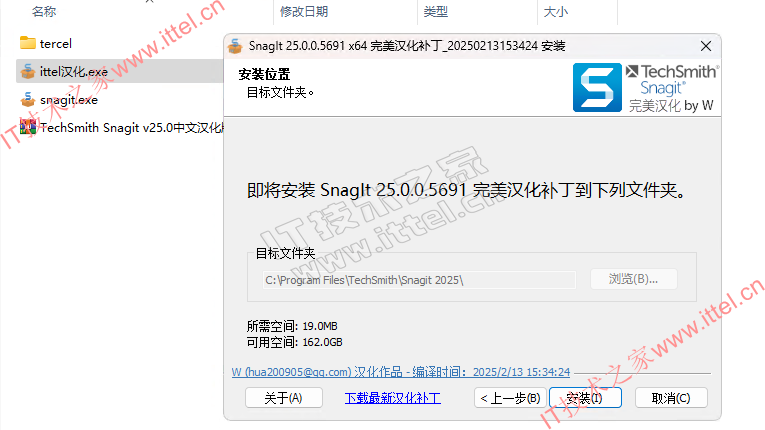
Task: Click the 安装(I) install button
Action: (585, 398)
